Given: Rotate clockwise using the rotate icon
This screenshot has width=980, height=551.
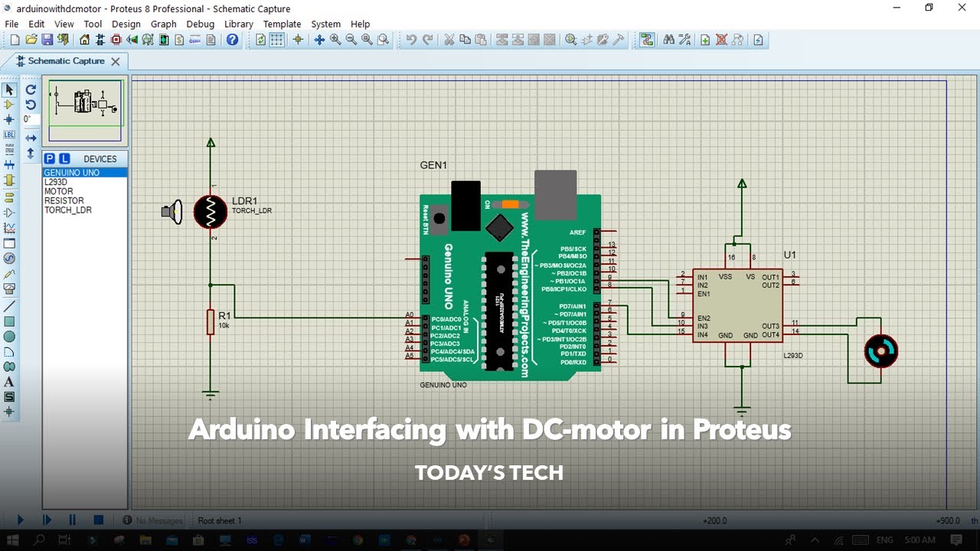Looking at the screenshot, I should click(31, 90).
